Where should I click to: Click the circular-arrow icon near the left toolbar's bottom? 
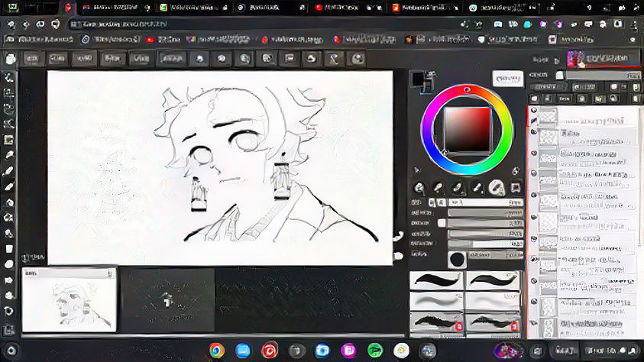(9, 311)
